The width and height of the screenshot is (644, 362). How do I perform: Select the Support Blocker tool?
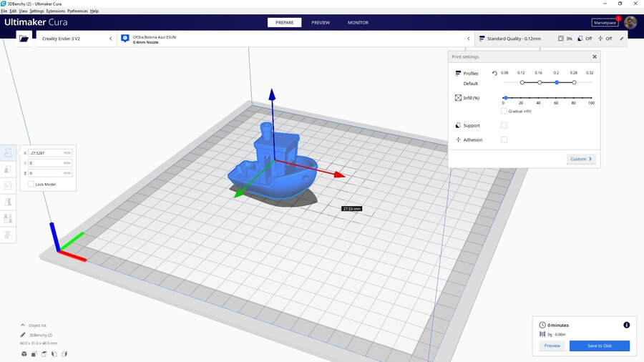(x=8, y=235)
